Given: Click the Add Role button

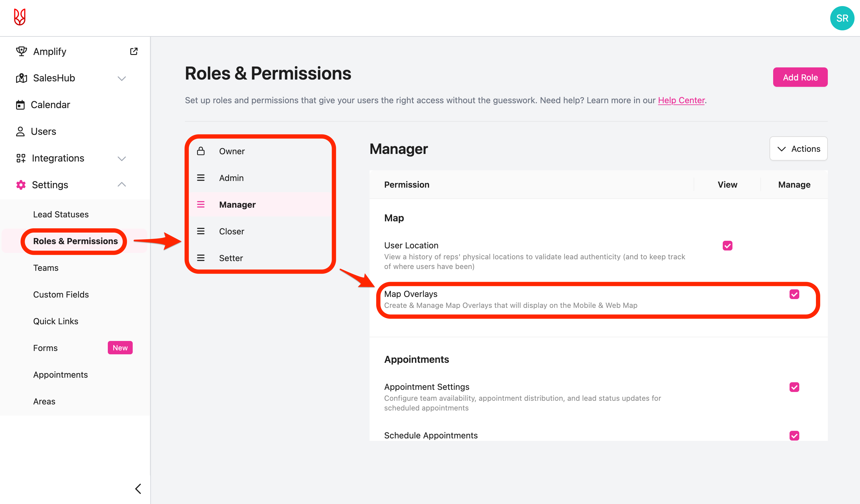Looking at the screenshot, I should 800,77.
